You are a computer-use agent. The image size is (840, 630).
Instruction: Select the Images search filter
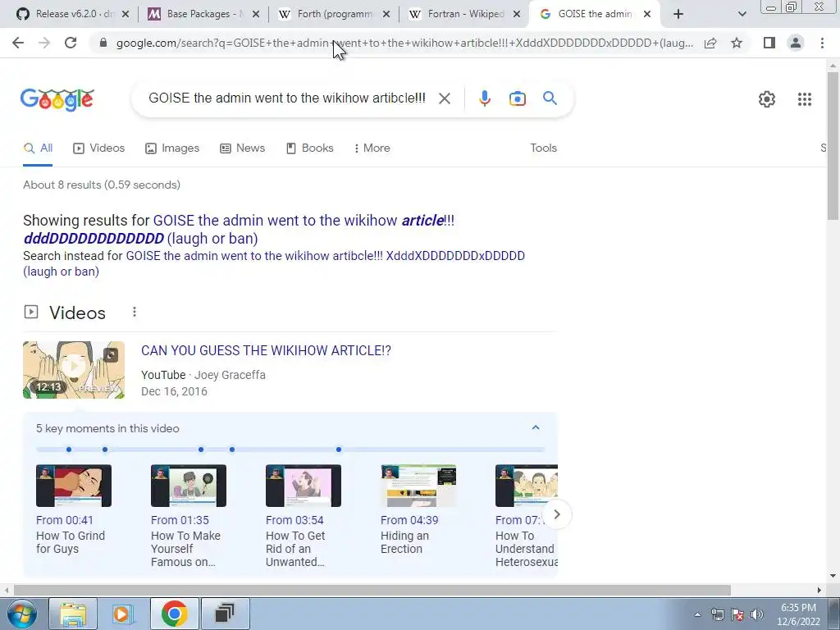tap(172, 148)
